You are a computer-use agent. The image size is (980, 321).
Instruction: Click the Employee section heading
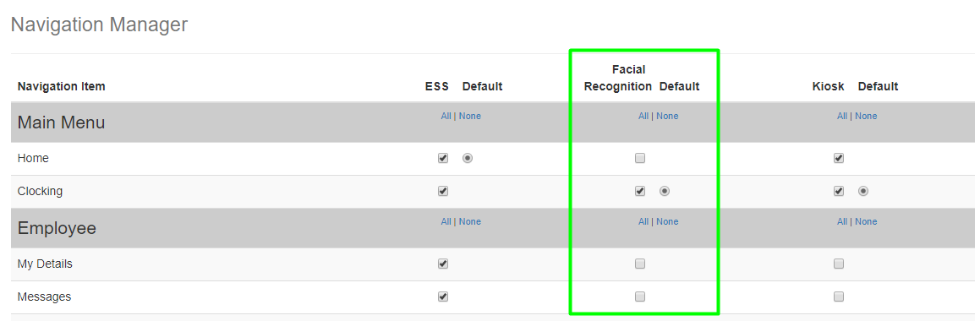tap(57, 228)
